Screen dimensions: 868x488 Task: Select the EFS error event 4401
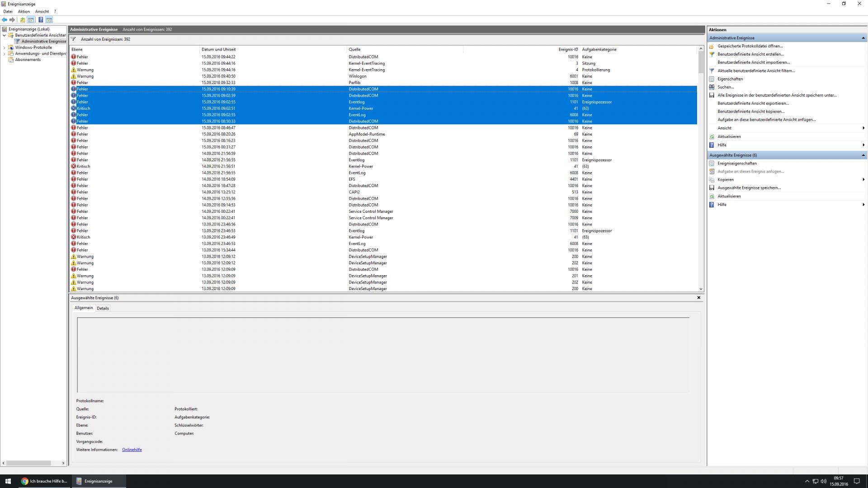click(x=383, y=179)
